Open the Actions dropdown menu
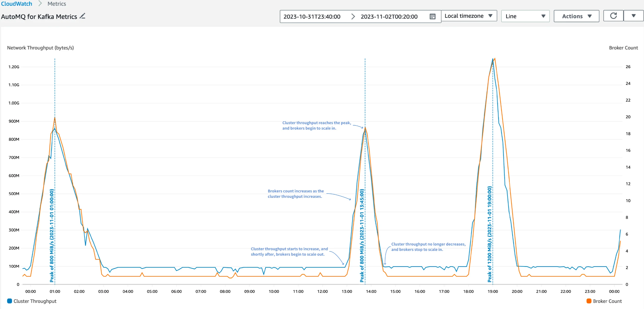 pos(576,16)
